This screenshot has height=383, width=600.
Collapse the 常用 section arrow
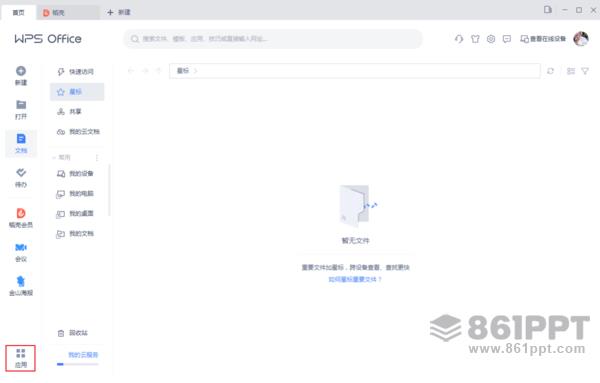(x=54, y=158)
